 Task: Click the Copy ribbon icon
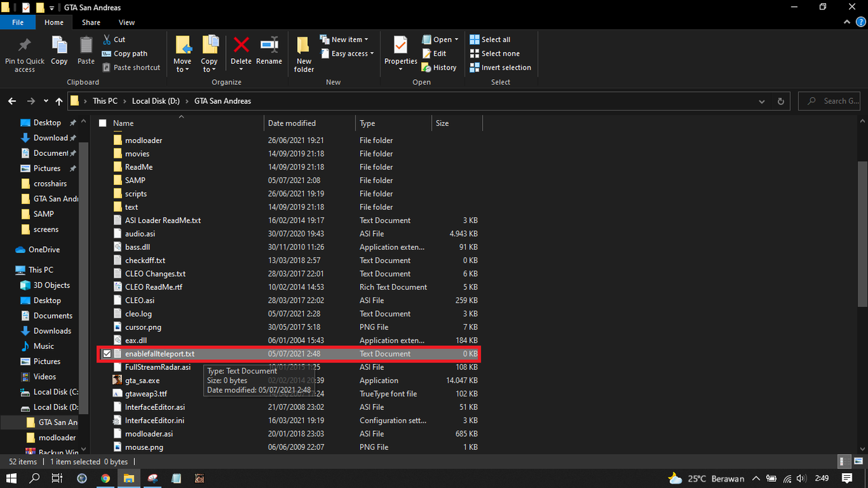tap(59, 51)
